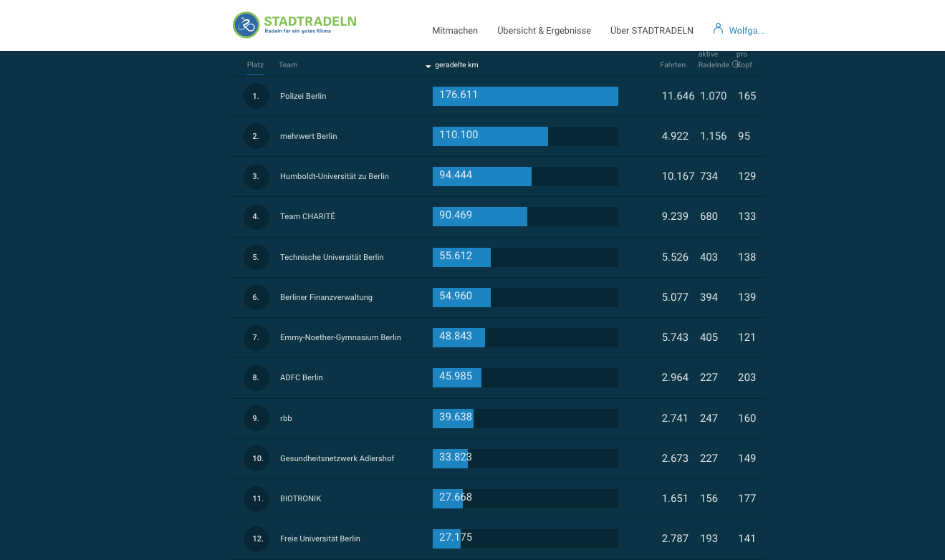Sort table by Fahrten column

tap(673, 65)
